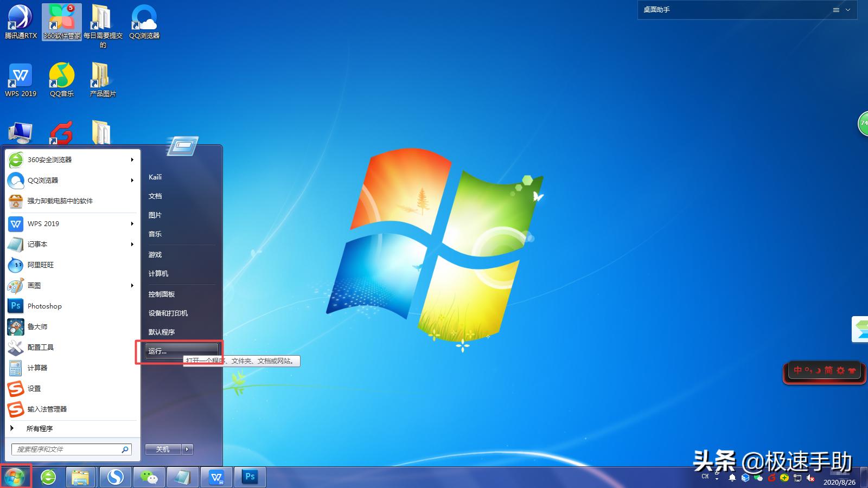Screen dimensions: 868x488
Task: Click the muted volume icon in the tray
Action: 810,478
